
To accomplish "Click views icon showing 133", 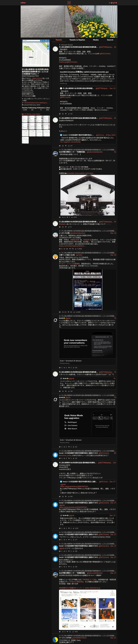I will (74, 528).
